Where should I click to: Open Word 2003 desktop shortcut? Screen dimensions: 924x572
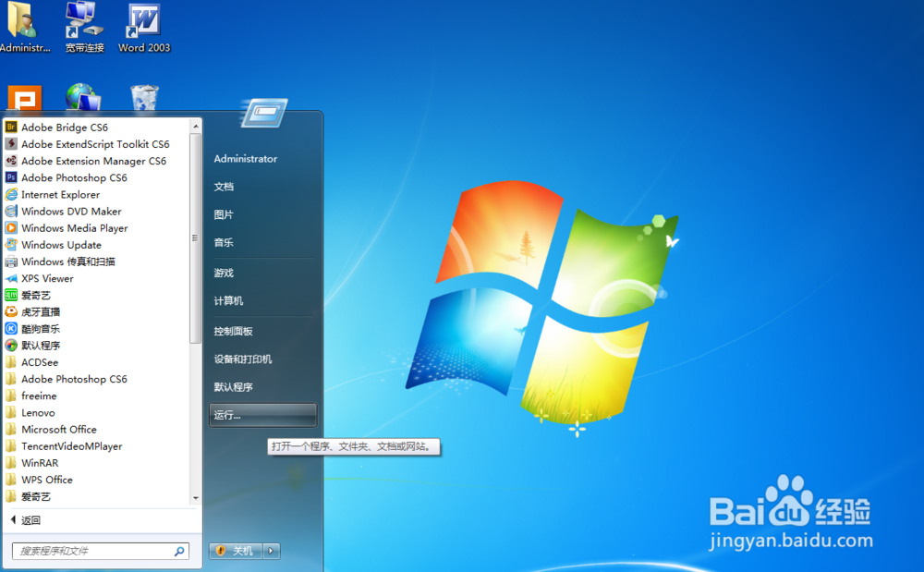click(x=144, y=27)
